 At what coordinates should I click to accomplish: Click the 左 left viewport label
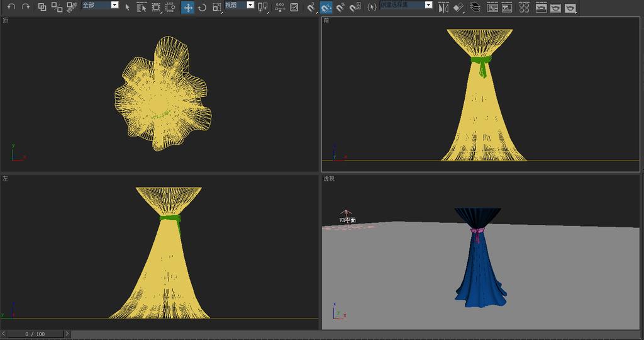[x=5, y=178]
